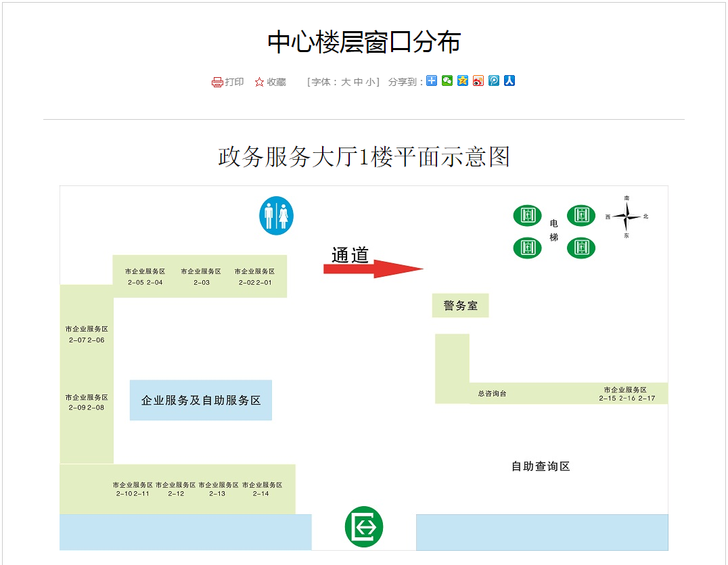Click the upper-right green elevator icon
The width and height of the screenshot is (728, 565).
tap(581, 215)
